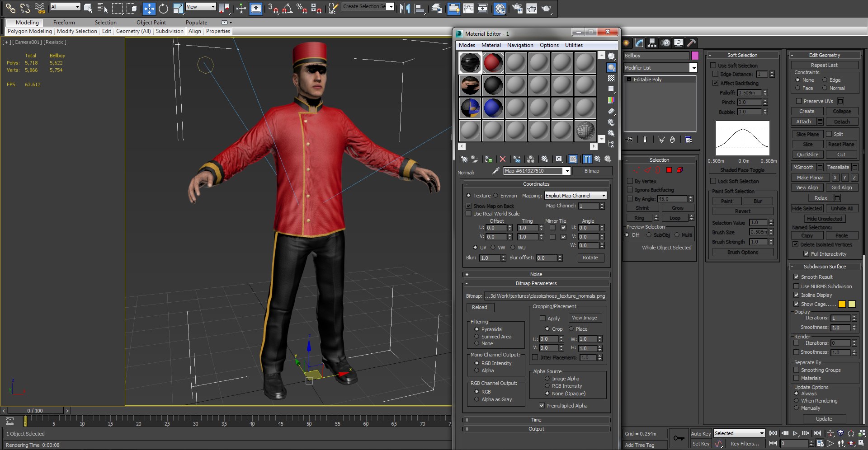This screenshot has height=450, width=868.
Task: Expand the Output rollout
Action: pos(536,429)
